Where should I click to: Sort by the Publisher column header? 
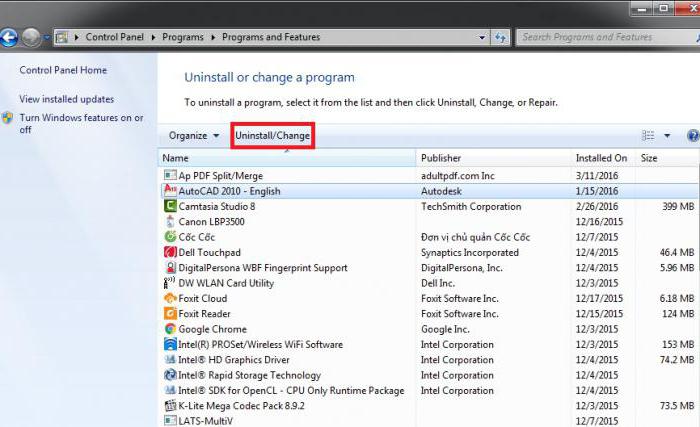coord(441,158)
